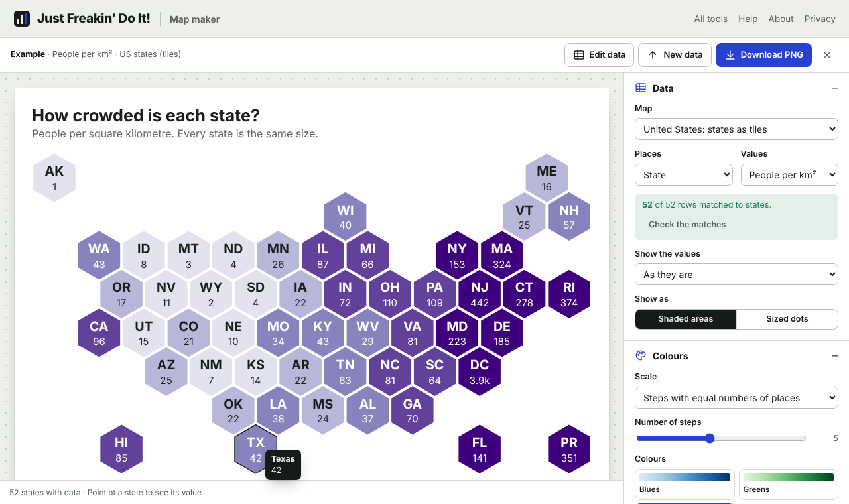Viewport: 849px width, 504px height.
Task: Open the All tools link
Action: tap(711, 19)
